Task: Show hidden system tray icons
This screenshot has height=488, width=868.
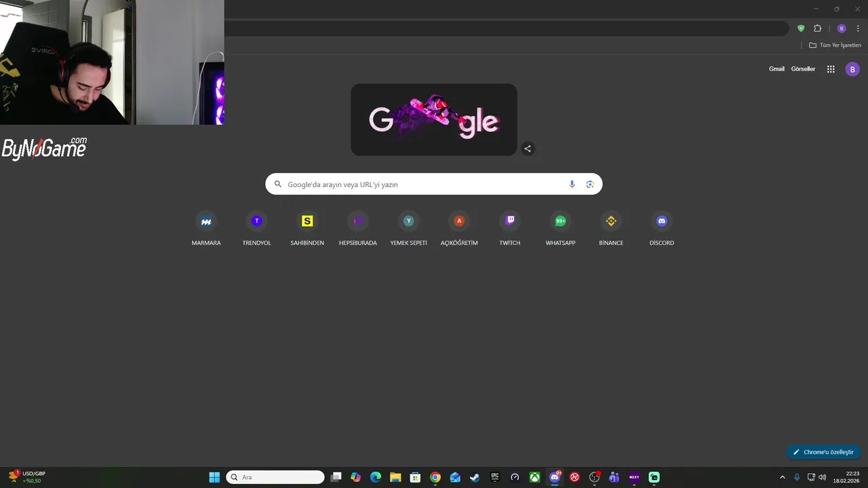Action: point(782,477)
